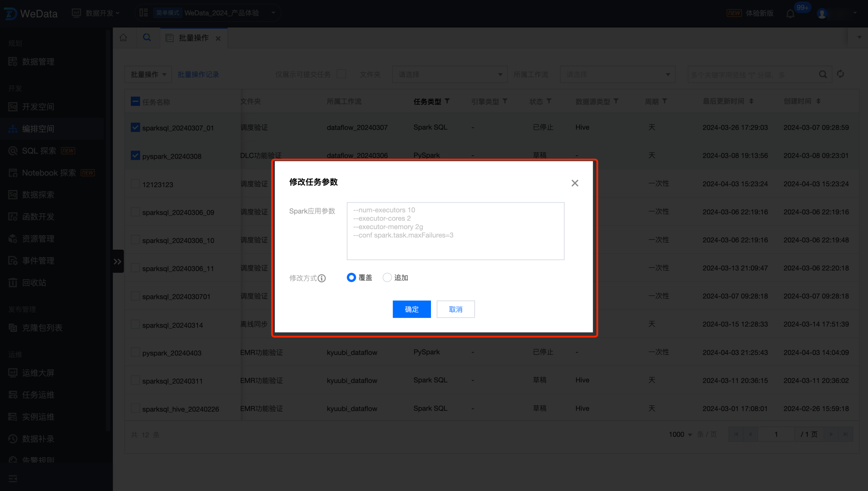Expand the collapsed sidebar panel arrows
868x491 pixels.
tap(117, 261)
